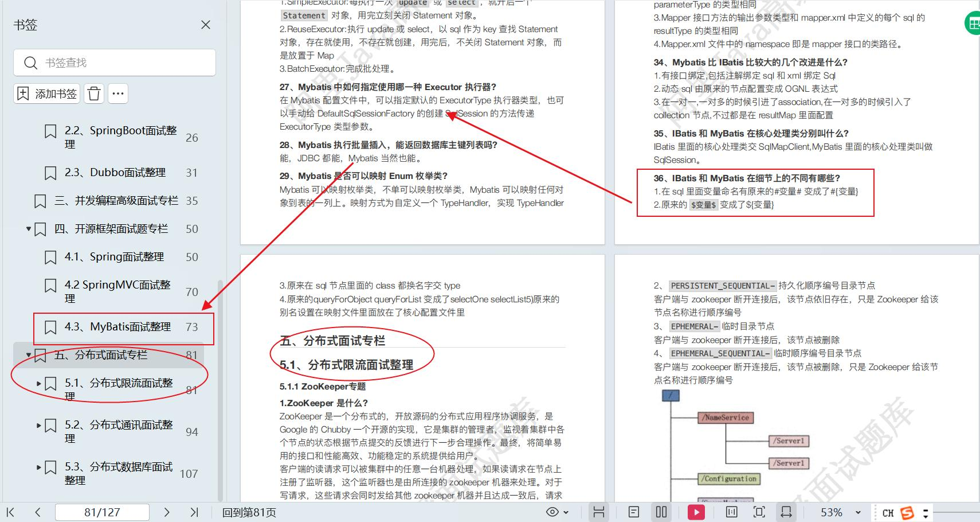
Task: Enter full screen mode icon
Action: click(x=759, y=512)
